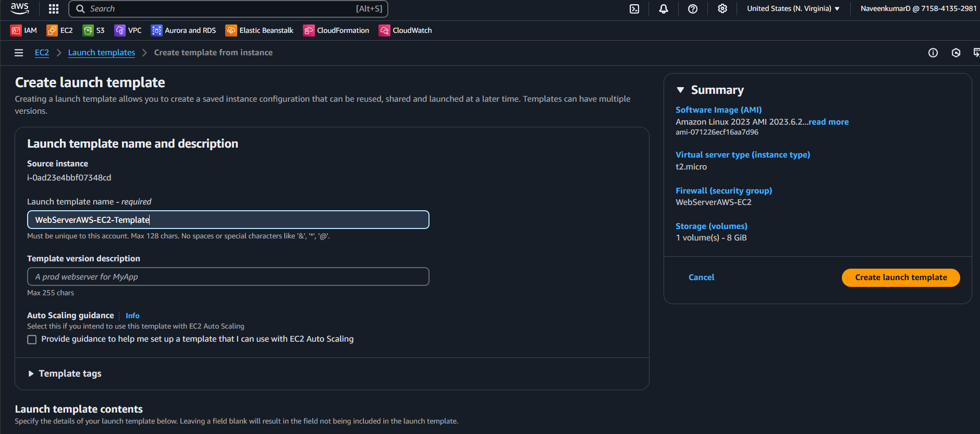The width and height of the screenshot is (980, 434).
Task: Collapse the Summary panel
Action: [x=680, y=90]
